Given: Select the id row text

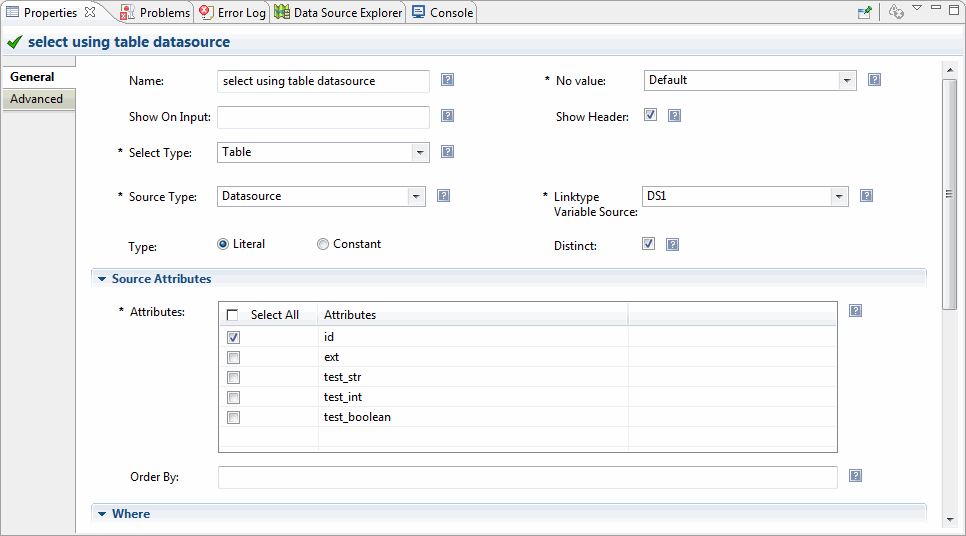Looking at the screenshot, I should (329, 337).
